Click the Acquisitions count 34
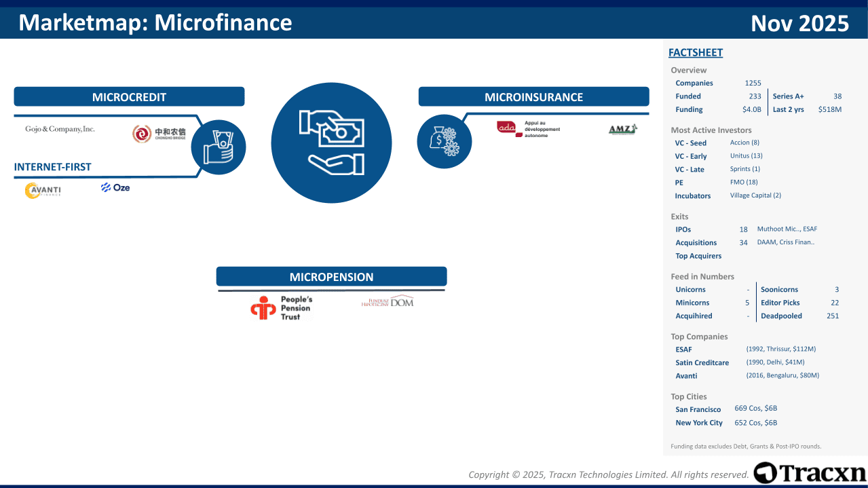868x488 pixels. 743,242
